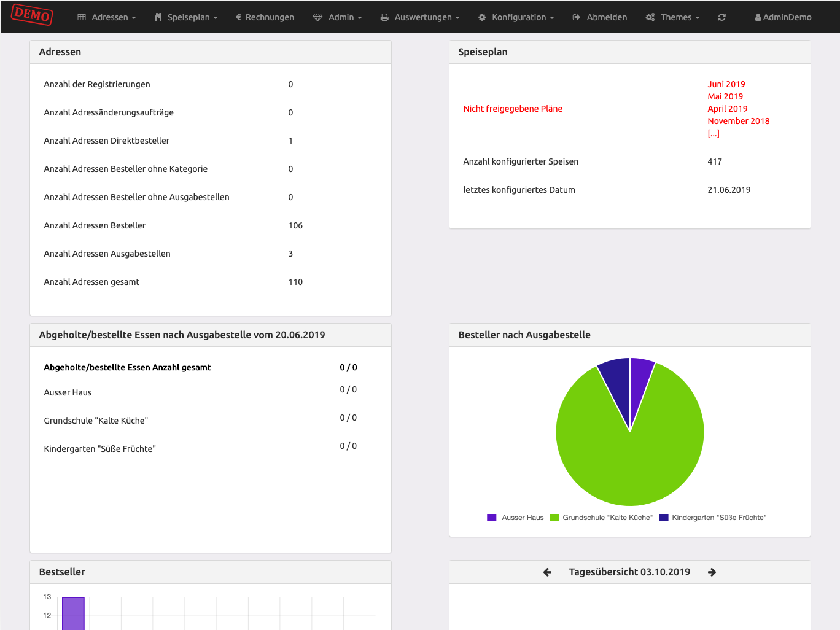Click 'Anzahl Adressen Ausgabestellen' row label
Image resolution: width=840 pixels, height=630 pixels.
coord(107,254)
